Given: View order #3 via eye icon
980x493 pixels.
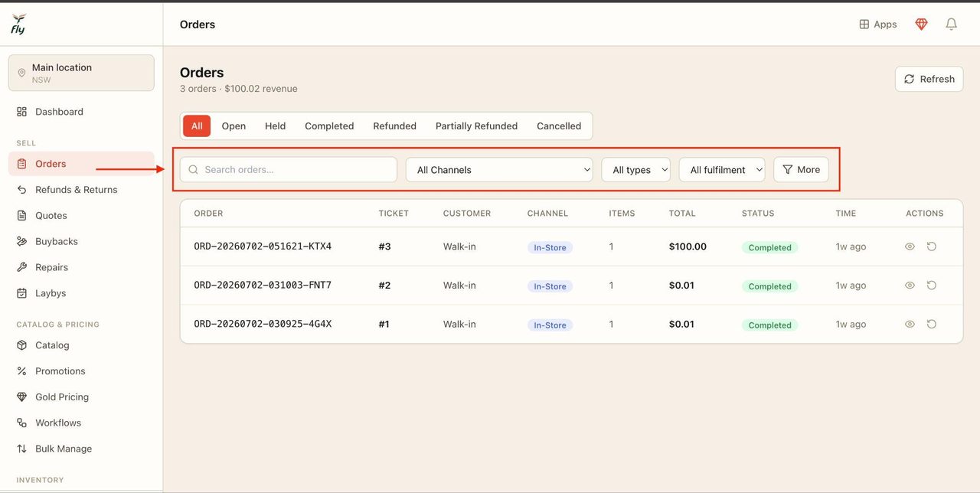Looking at the screenshot, I should point(910,246).
